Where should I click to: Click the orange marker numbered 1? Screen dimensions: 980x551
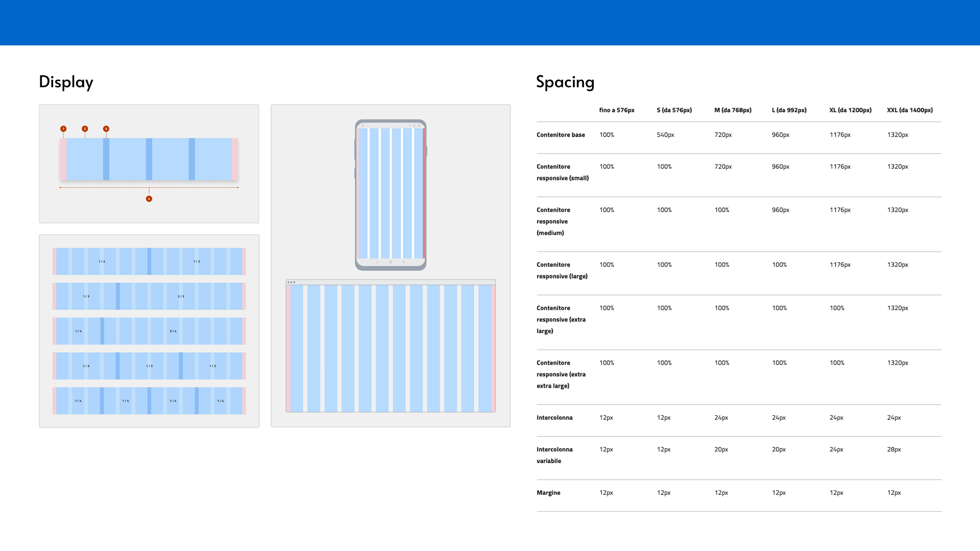click(x=63, y=129)
